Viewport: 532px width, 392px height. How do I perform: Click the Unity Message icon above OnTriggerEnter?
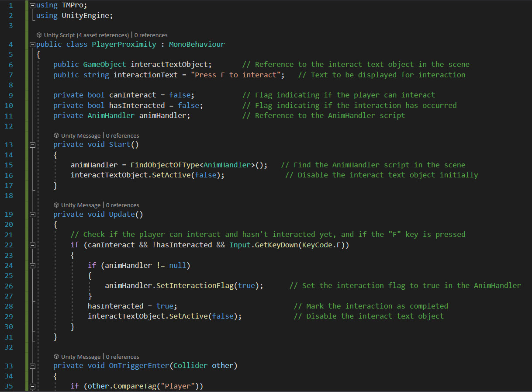point(56,357)
